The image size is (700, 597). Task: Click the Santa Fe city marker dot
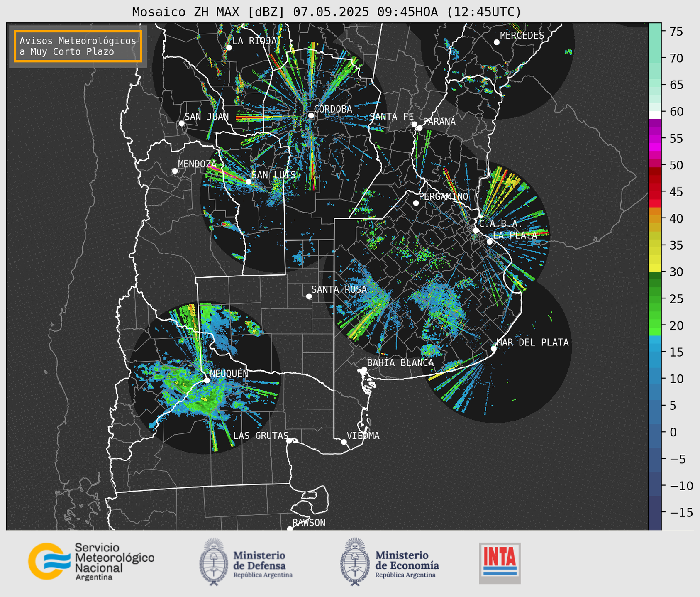click(x=414, y=124)
